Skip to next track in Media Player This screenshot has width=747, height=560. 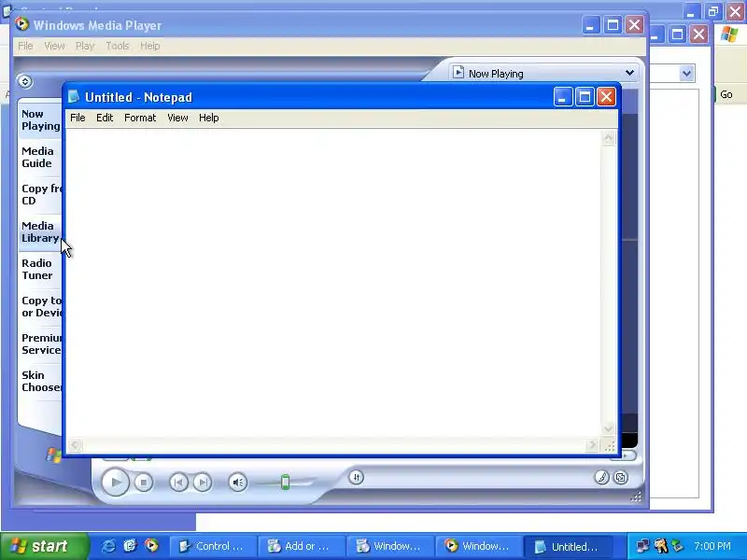[203, 483]
